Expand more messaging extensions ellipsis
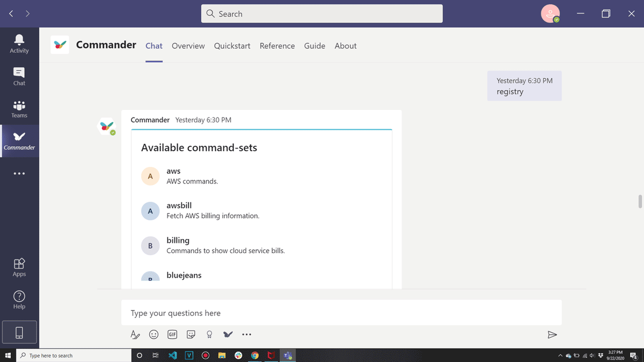The height and width of the screenshot is (362, 644). (x=246, y=335)
